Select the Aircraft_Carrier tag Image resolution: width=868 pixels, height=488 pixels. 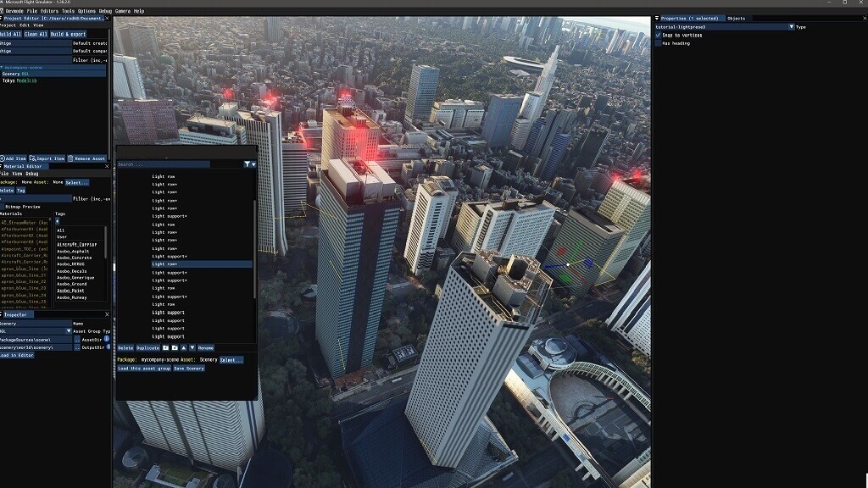click(x=76, y=244)
